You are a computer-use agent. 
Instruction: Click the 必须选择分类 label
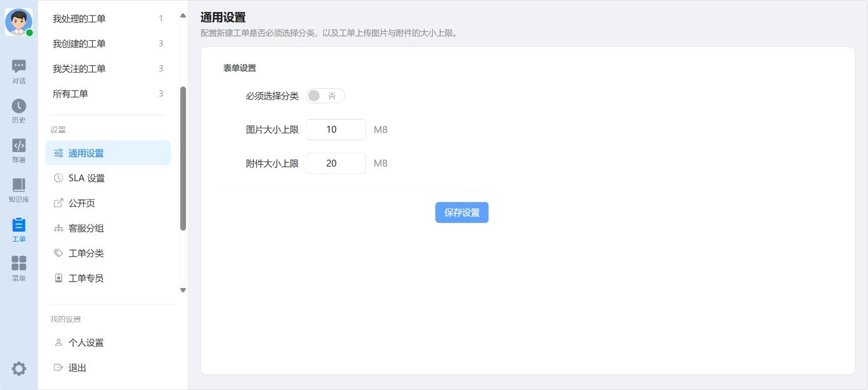(x=272, y=96)
